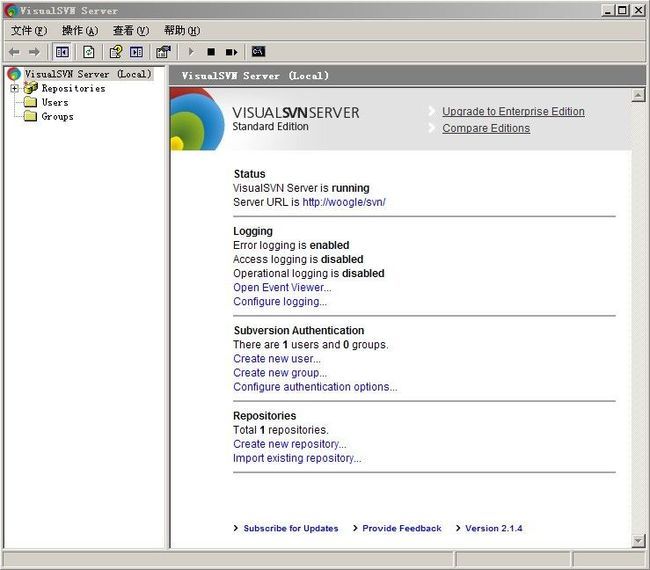Open the server Properties toolbar icon
Viewport: 650px width, 570px height.
163,52
